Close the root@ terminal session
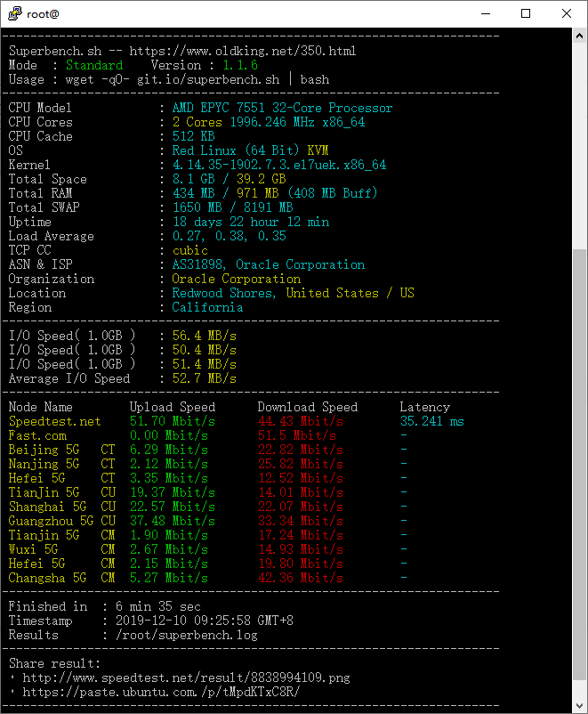Screen dimensions: 588x714 pos(567,13)
